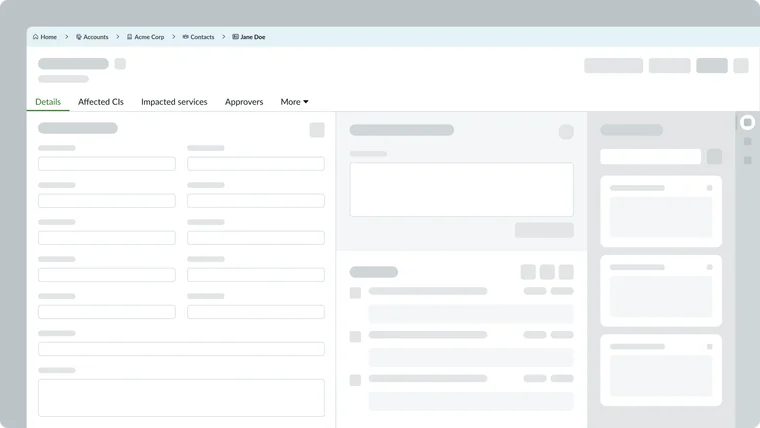Click the square button atop the left form panel

(317, 130)
